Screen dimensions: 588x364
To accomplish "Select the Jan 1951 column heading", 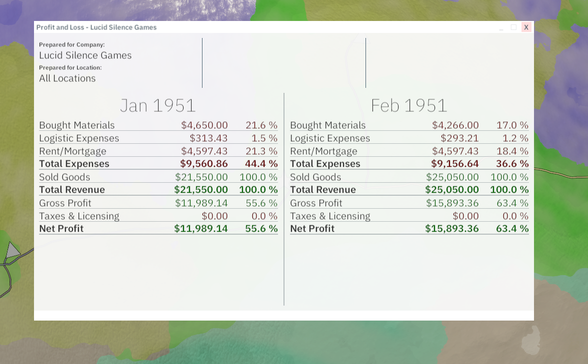I will click(x=157, y=105).
